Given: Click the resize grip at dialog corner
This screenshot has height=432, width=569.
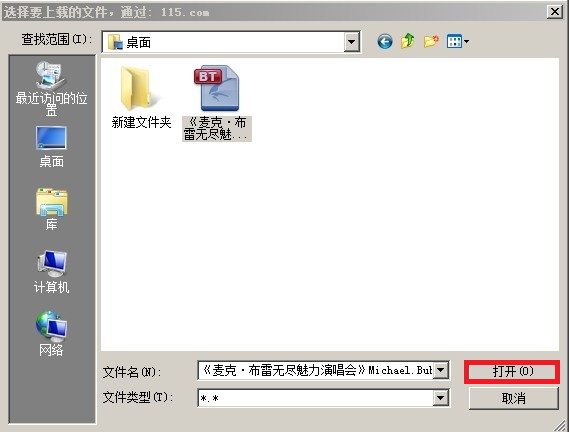Looking at the screenshot, I should 561,425.
